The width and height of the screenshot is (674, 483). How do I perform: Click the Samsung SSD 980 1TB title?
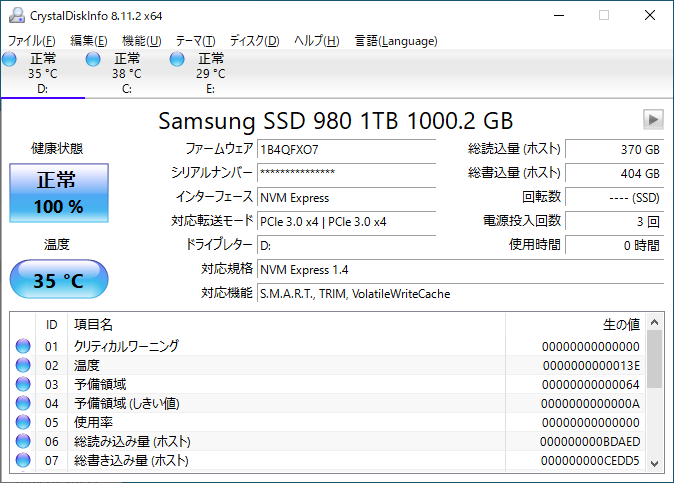tap(336, 121)
